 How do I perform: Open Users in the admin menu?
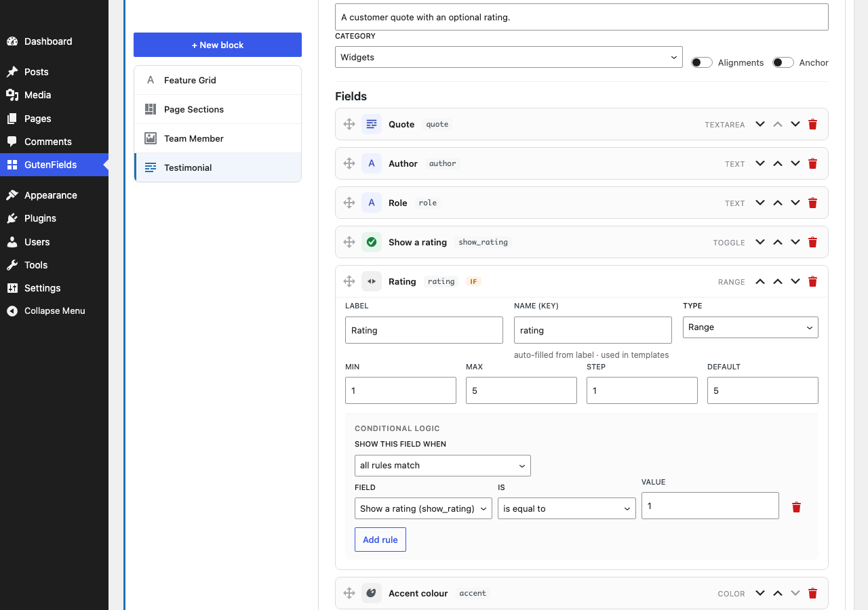coord(54,242)
